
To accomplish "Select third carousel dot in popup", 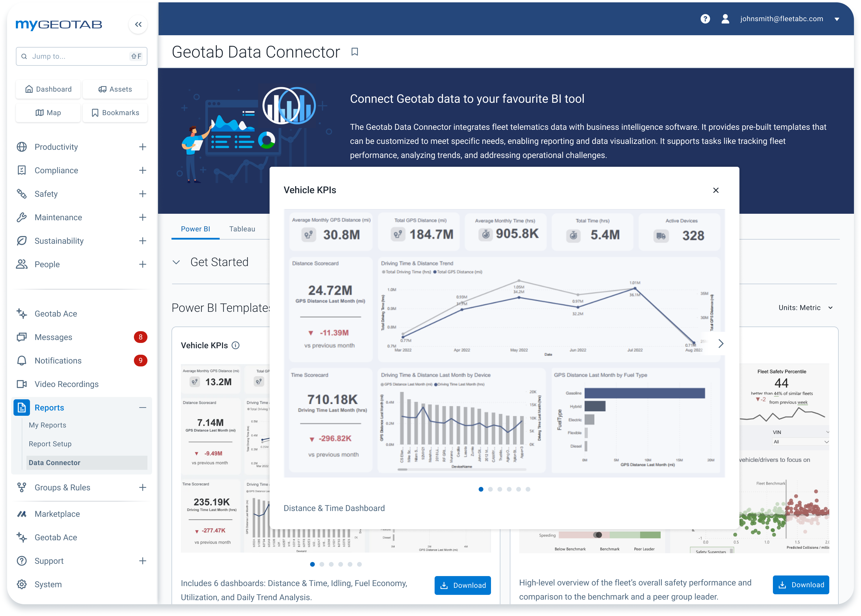I will point(500,489).
